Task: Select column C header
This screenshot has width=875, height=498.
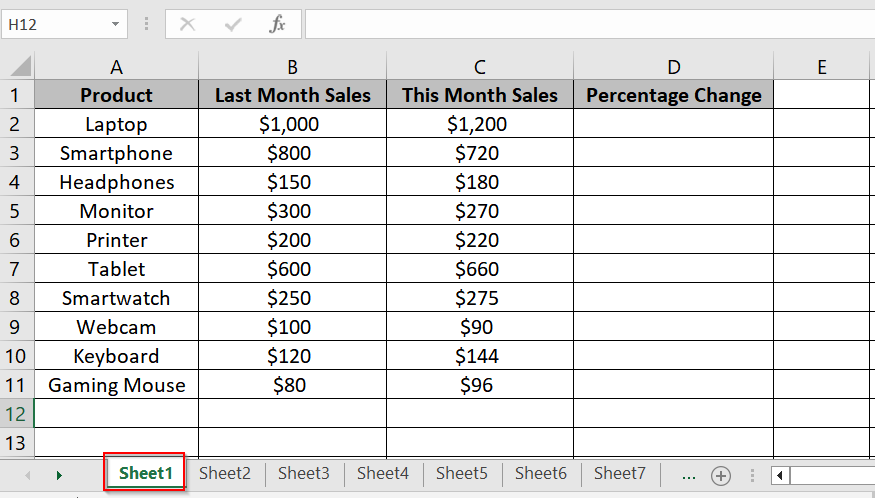Action: click(x=480, y=66)
